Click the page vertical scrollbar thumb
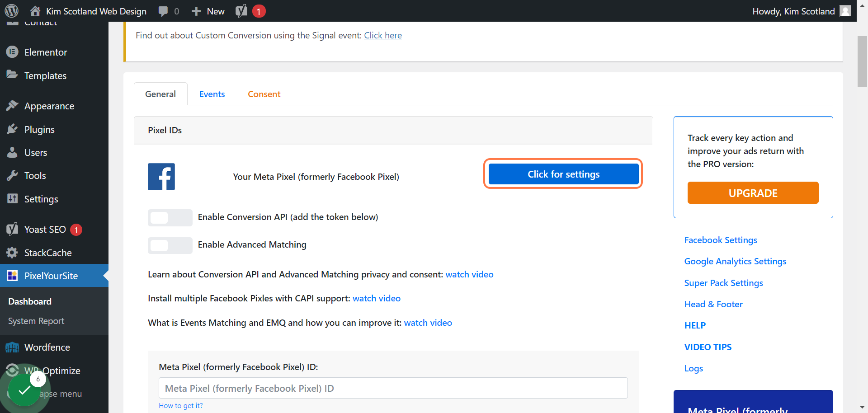Image resolution: width=868 pixels, height=413 pixels. tap(862, 61)
